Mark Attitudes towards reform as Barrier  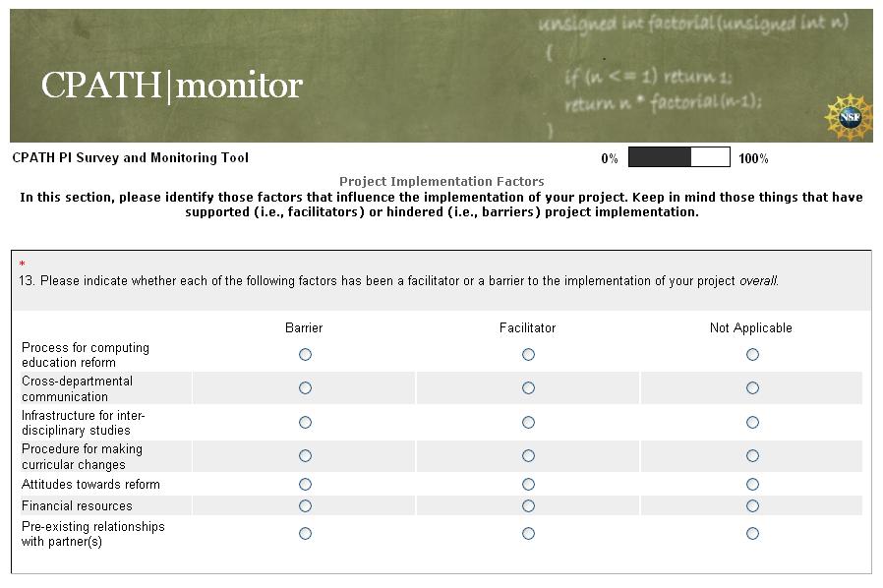coord(305,484)
